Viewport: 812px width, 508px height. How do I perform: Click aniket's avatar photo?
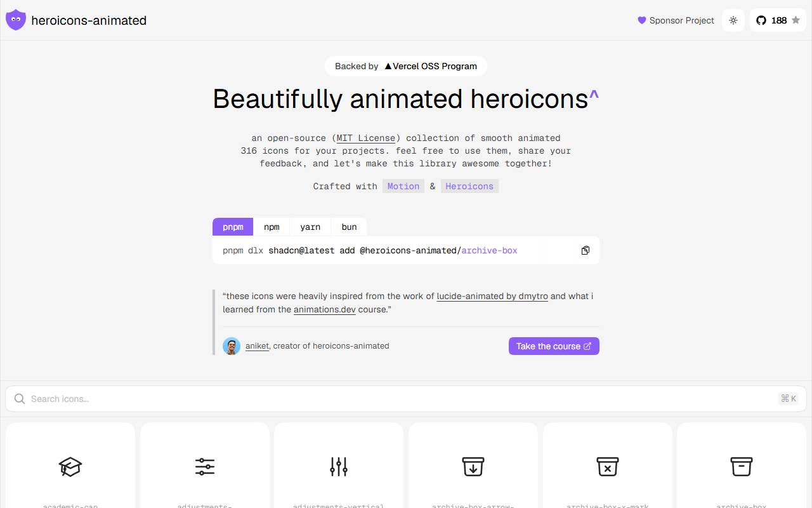coord(232,346)
